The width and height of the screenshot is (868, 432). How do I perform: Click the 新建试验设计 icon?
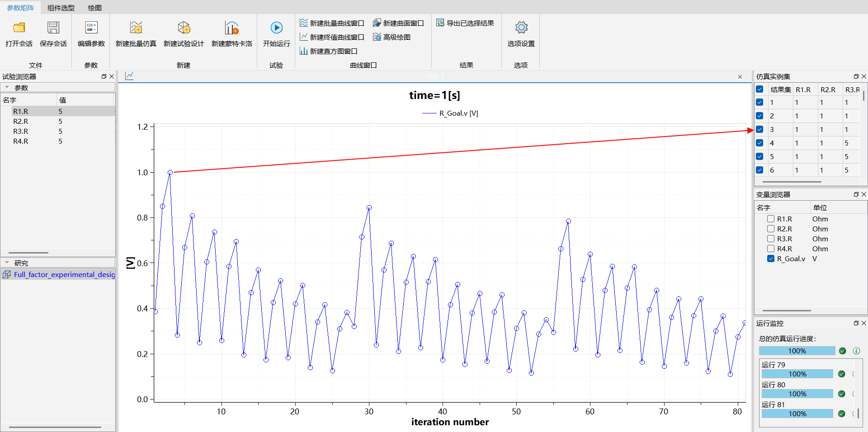tap(184, 28)
